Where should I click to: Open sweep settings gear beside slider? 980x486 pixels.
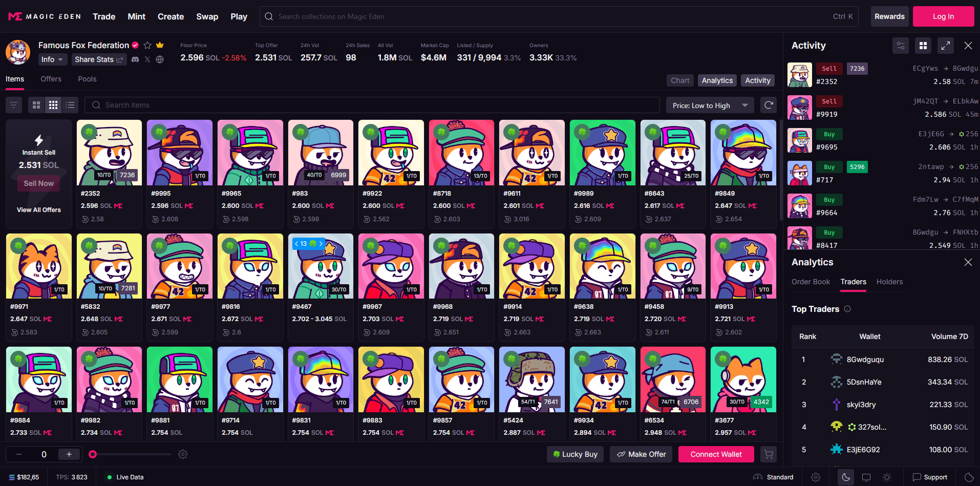(x=183, y=454)
